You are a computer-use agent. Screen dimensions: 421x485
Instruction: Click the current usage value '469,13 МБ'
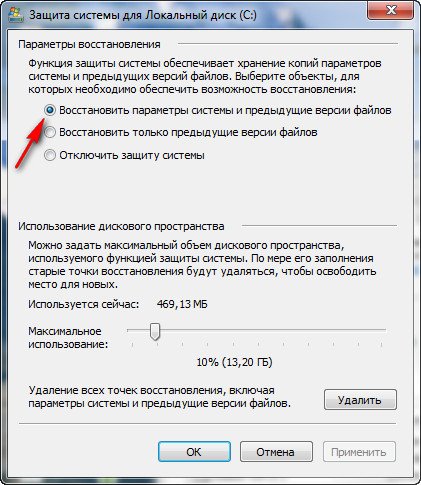[x=182, y=304]
